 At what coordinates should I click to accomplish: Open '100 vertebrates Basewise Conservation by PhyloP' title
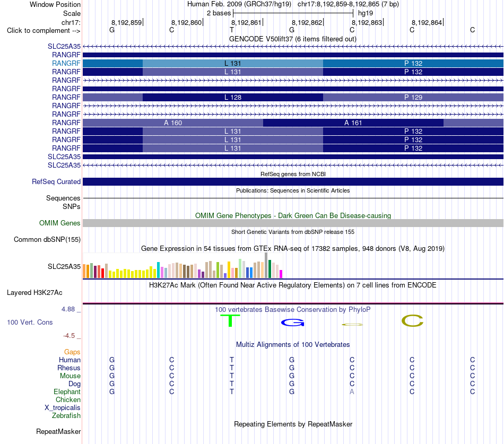[293, 310]
